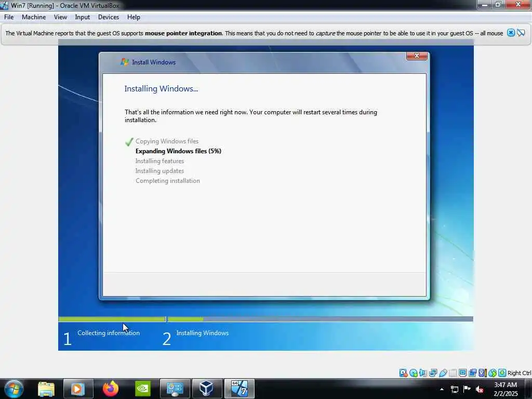Screen dimensions: 532x399
Task: Click the USB devices status icon
Action: pos(443,373)
